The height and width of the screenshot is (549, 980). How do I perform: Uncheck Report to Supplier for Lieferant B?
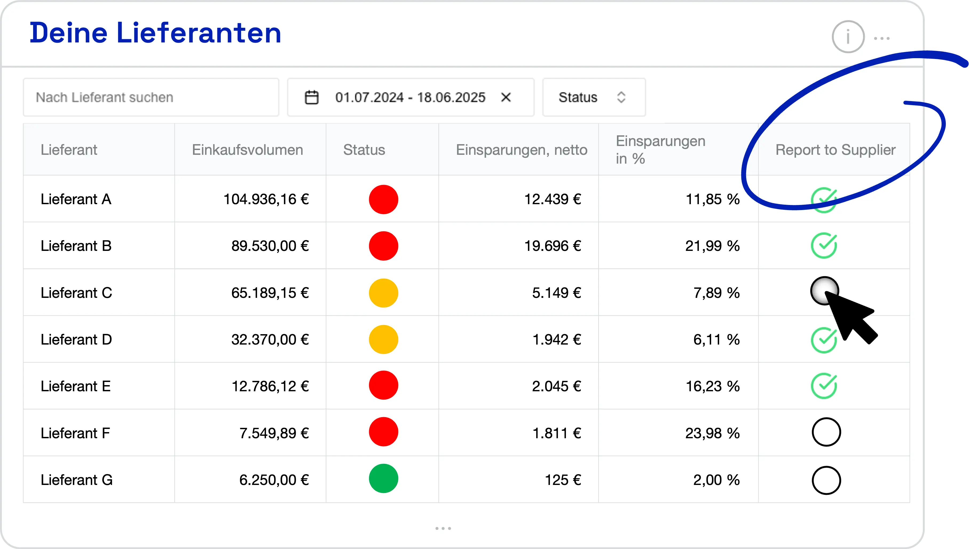click(825, 245)
